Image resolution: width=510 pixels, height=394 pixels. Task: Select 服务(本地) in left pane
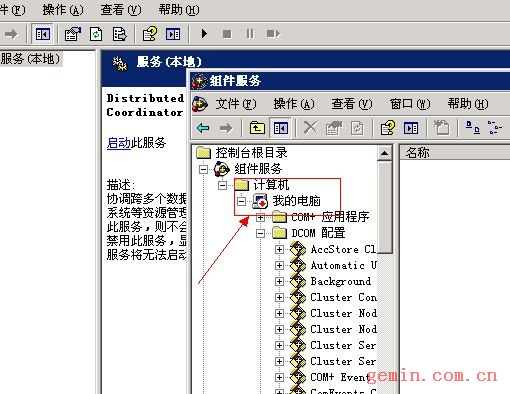pos(30,59)
